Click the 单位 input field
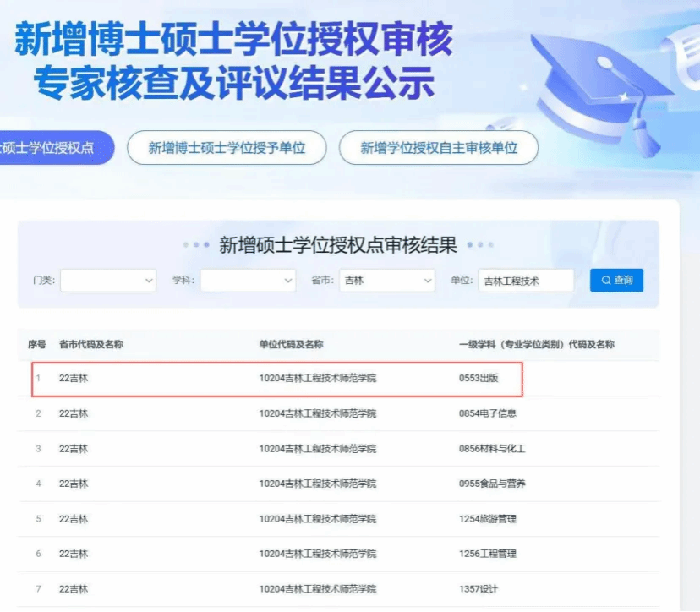This screenshot has height=612, width=700. 526,281
